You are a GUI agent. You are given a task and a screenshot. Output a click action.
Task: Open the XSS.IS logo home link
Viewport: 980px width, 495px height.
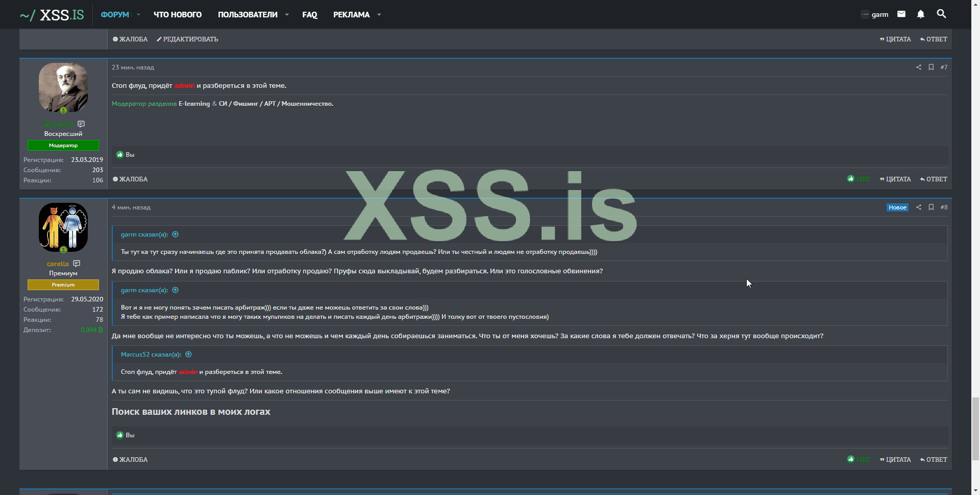tap(52, 15)
